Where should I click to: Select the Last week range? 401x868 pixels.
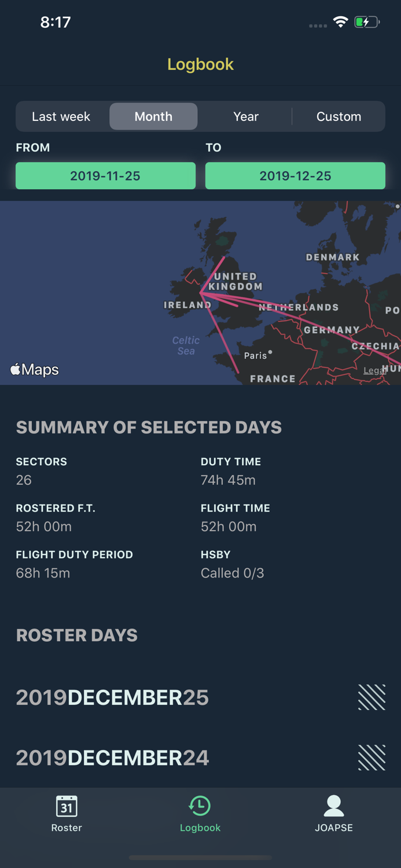[61, 116]
